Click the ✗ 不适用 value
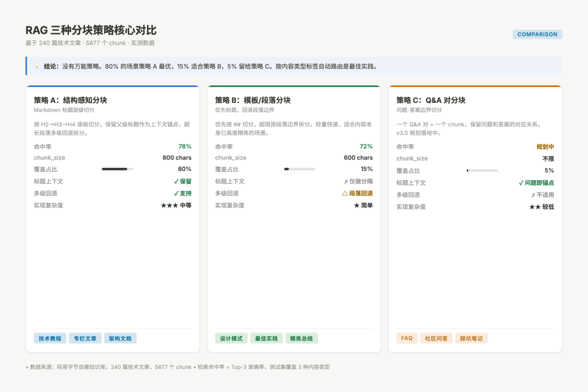Image resolution: width=588 pixels, height=392 pixels. (543, 195)
